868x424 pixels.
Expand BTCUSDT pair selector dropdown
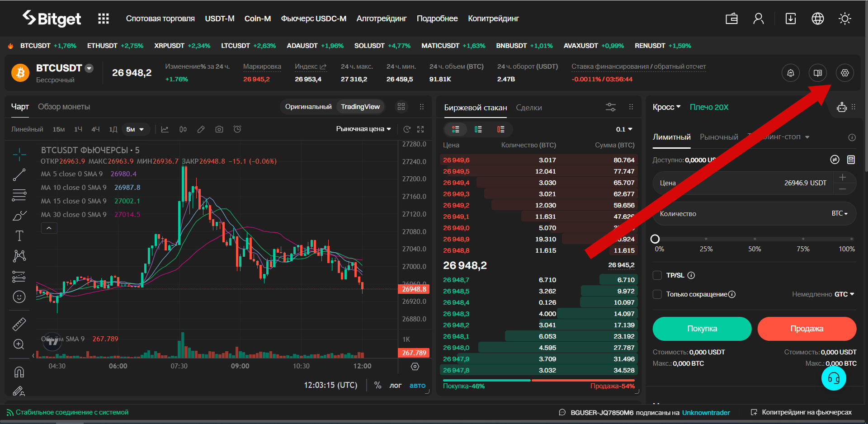89,68
